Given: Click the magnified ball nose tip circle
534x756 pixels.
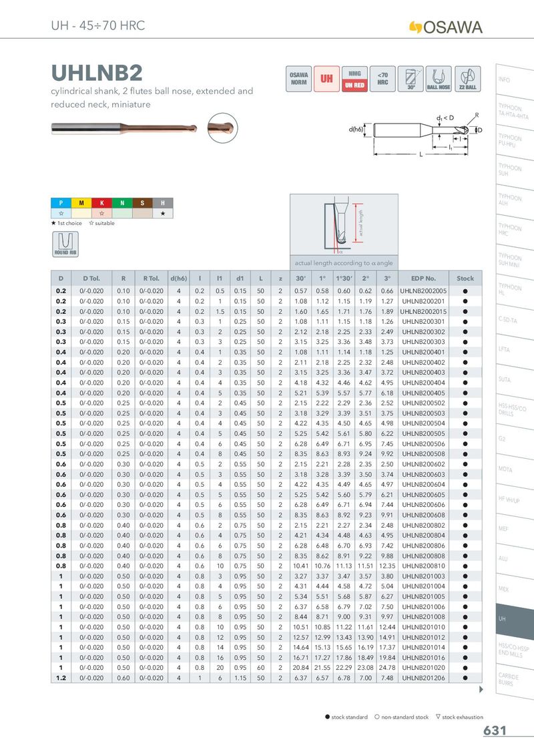Looking at the screenshot, I should pos(223,128).
